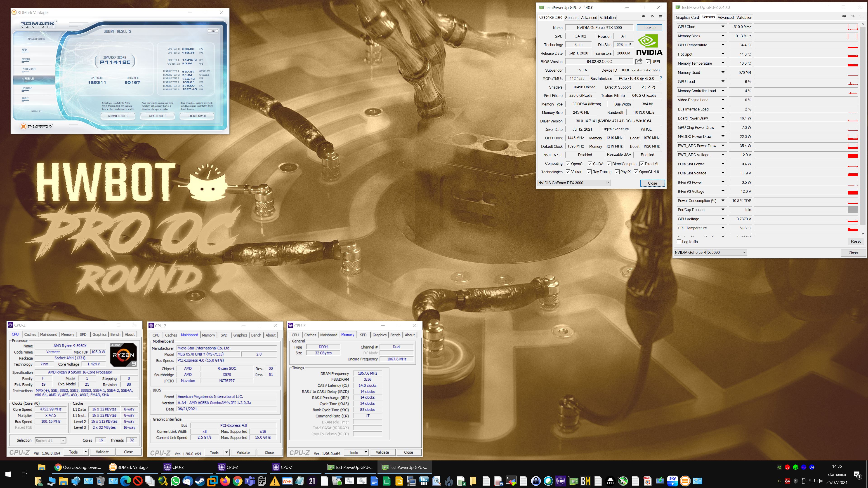Image resolution: width=868 pixels, height=488 pixels.
Task: Click the refresh icon in GPU-Z Sensors window
Action: [853, 16]
